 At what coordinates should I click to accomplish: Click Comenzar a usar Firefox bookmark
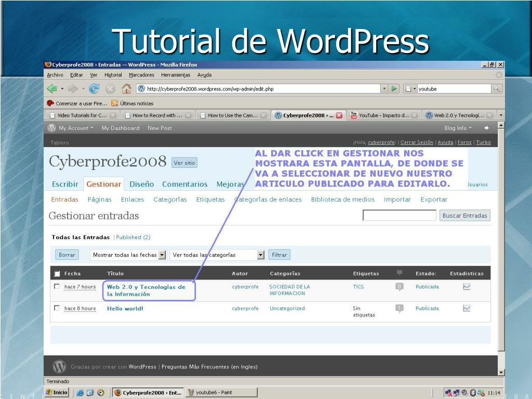(x=77, y=103)
